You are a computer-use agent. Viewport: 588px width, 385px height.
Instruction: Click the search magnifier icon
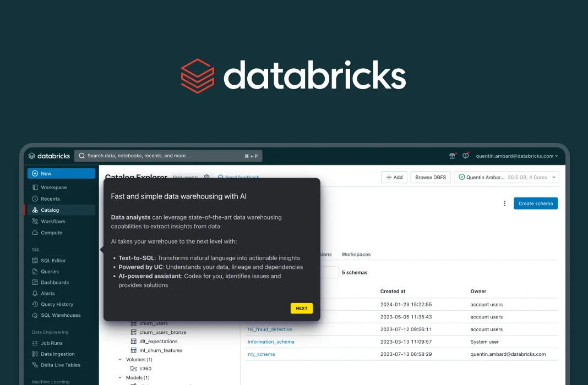pyautogui.click(x=81, y=156)
